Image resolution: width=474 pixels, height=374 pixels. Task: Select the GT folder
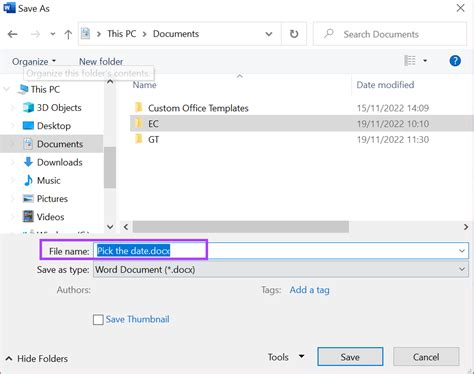[153, 139]
